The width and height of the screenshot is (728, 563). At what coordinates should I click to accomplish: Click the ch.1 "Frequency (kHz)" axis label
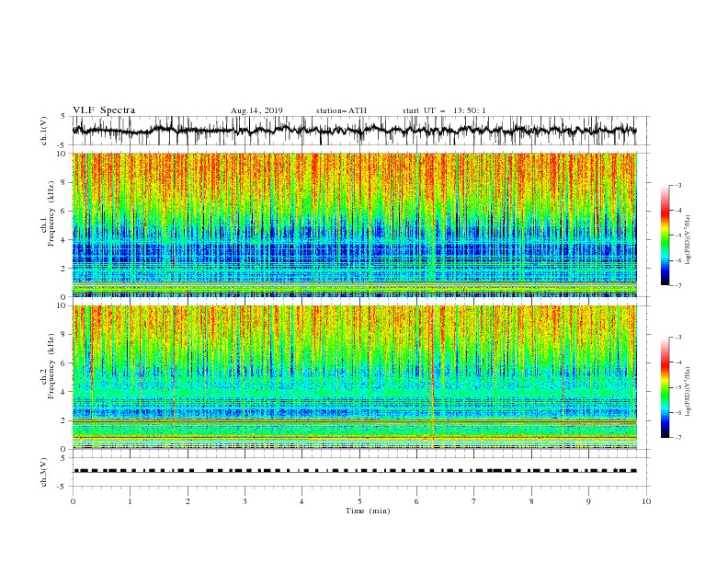pyautogui.click(x=51, y=213)
